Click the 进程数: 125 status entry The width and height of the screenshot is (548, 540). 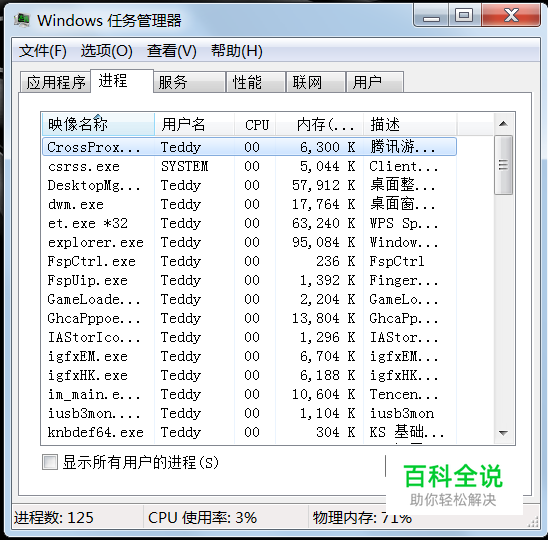point(53,518)
